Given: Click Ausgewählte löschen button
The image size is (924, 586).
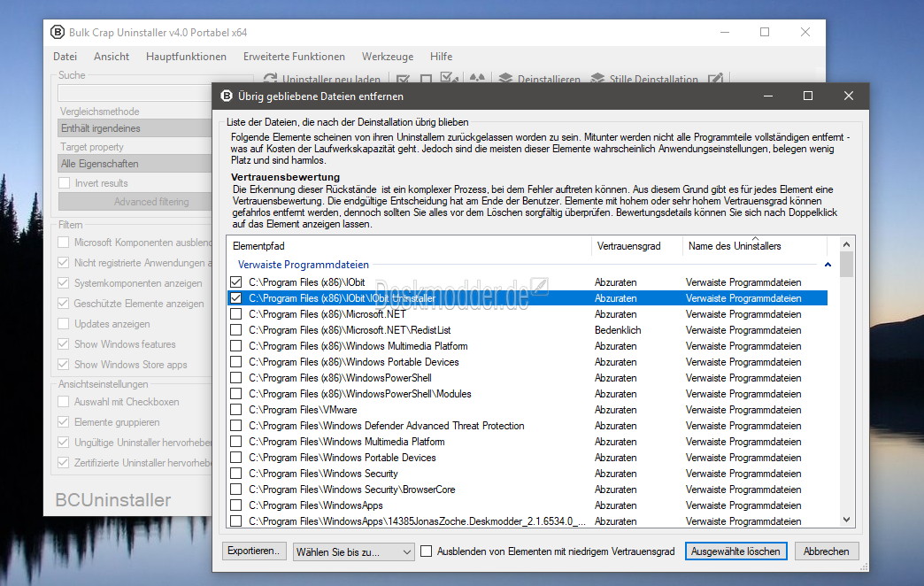Looking at the screenshot, I should (x=735, y=551).
